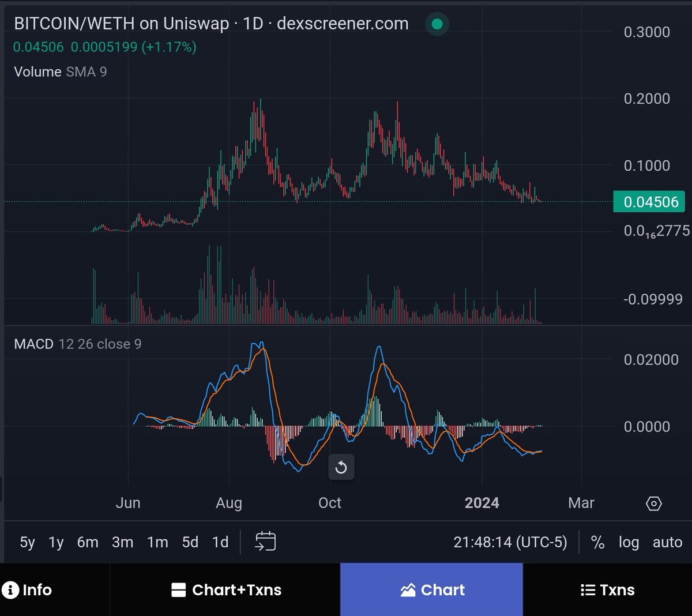Screen dimensions: 692x616
Task: Click the chart reset undo arrow icon
Action: pos(341,467)
